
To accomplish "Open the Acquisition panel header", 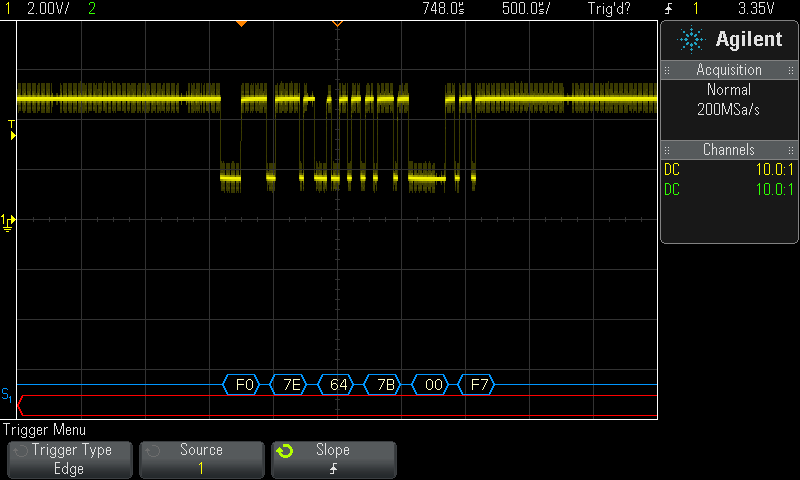I will (x=728, y=70).
